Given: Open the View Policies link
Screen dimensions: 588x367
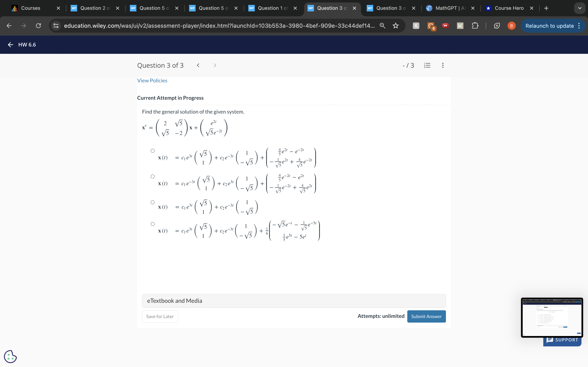Looking at the screenshot, I should pyautogui.click(x=152, y=80).
